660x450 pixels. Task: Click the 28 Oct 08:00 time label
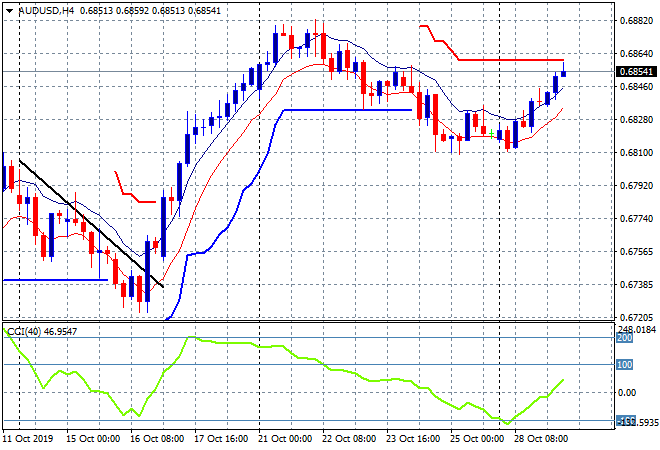541,439
